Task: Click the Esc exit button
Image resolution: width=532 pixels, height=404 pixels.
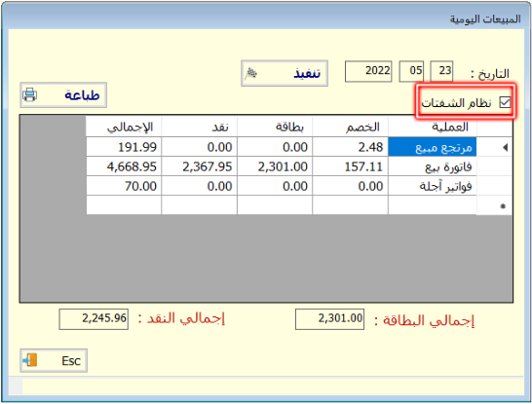Action: pos(54,360)
